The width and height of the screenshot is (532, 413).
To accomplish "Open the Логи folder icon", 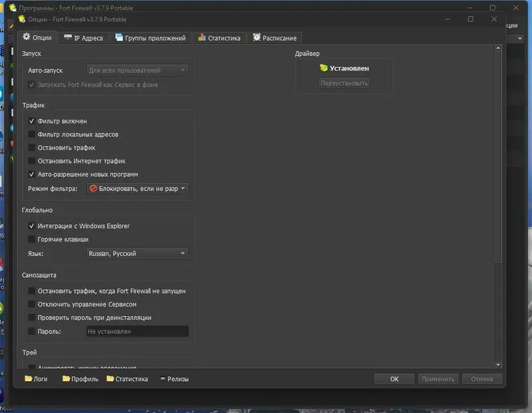I will click(x=29, y=378).
